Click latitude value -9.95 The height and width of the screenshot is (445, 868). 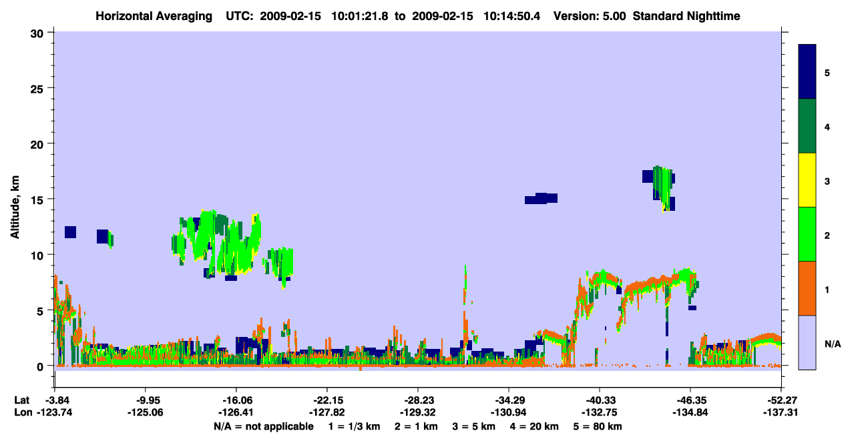click(145, 400)
